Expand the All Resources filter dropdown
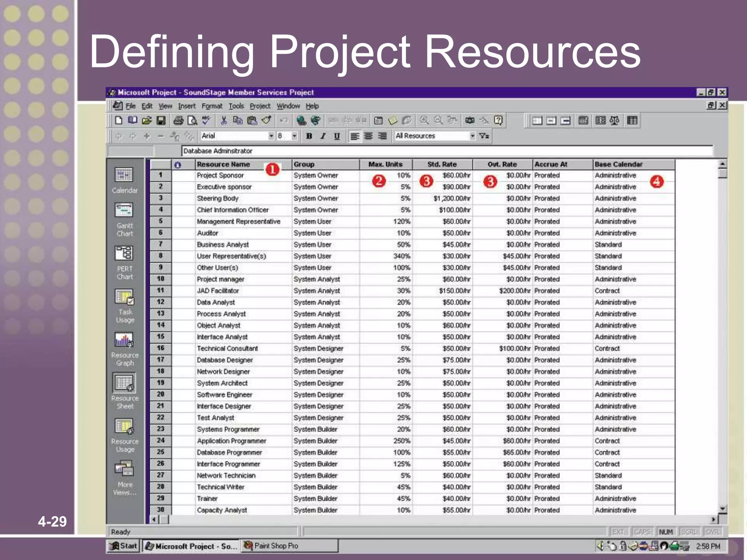Image resolution: width=747 pixels, height=560 pixels. click(x=472, y=136)
